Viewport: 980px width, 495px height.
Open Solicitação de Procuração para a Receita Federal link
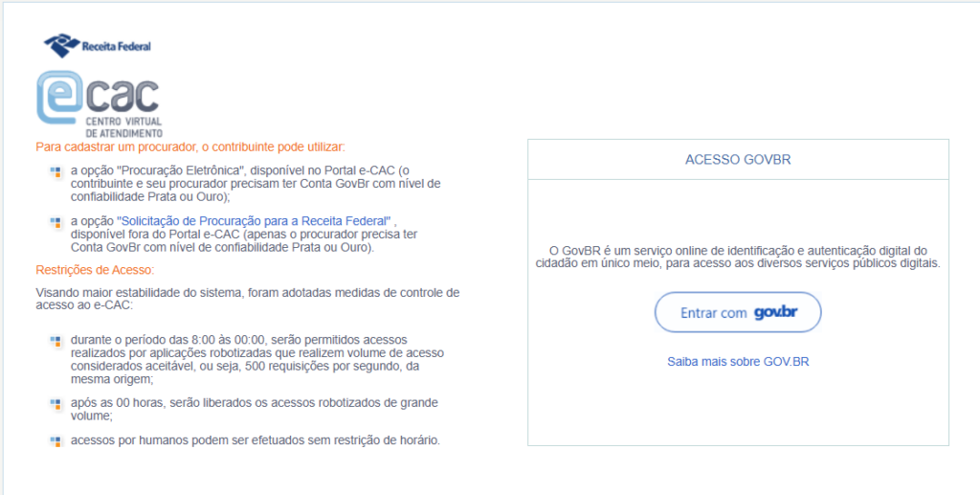click(x=254, y=221)
